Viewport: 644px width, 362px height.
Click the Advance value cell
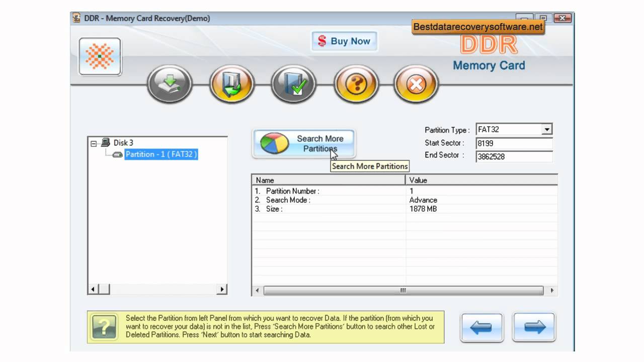(x=423, y=200)
